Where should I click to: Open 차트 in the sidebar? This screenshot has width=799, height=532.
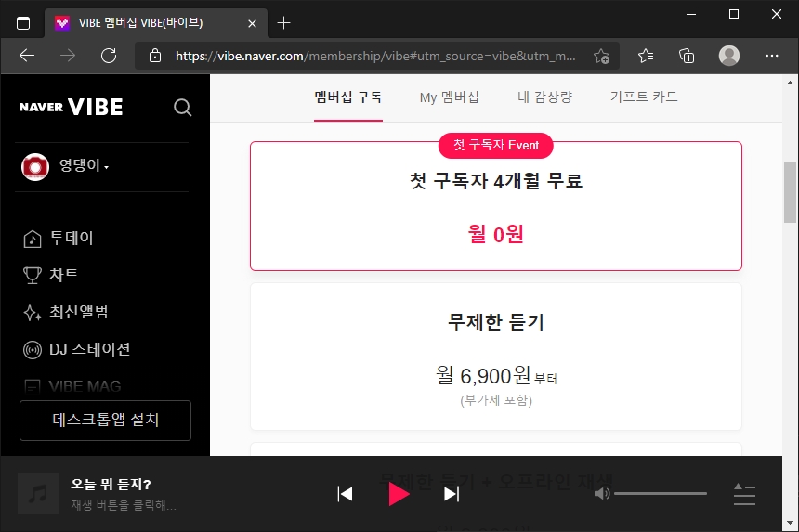[64, 275]
